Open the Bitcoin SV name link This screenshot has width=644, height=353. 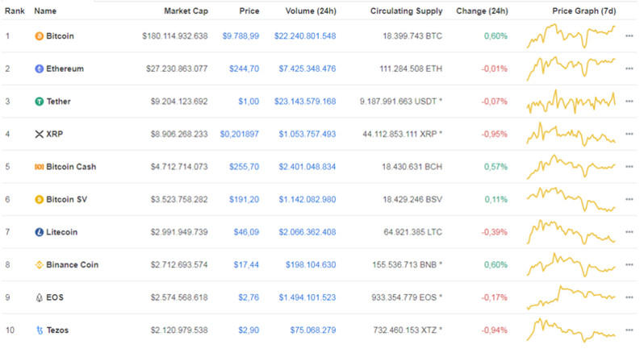tap(69, 199)
